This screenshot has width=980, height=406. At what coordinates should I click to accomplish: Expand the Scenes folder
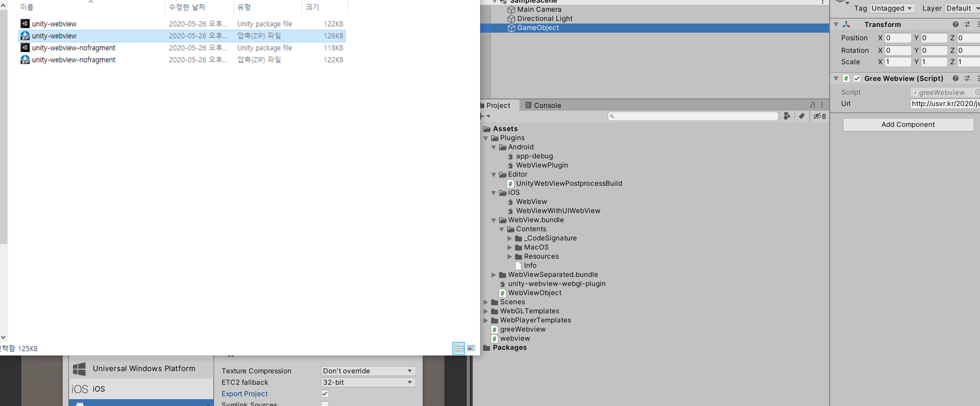click(486, 302)
